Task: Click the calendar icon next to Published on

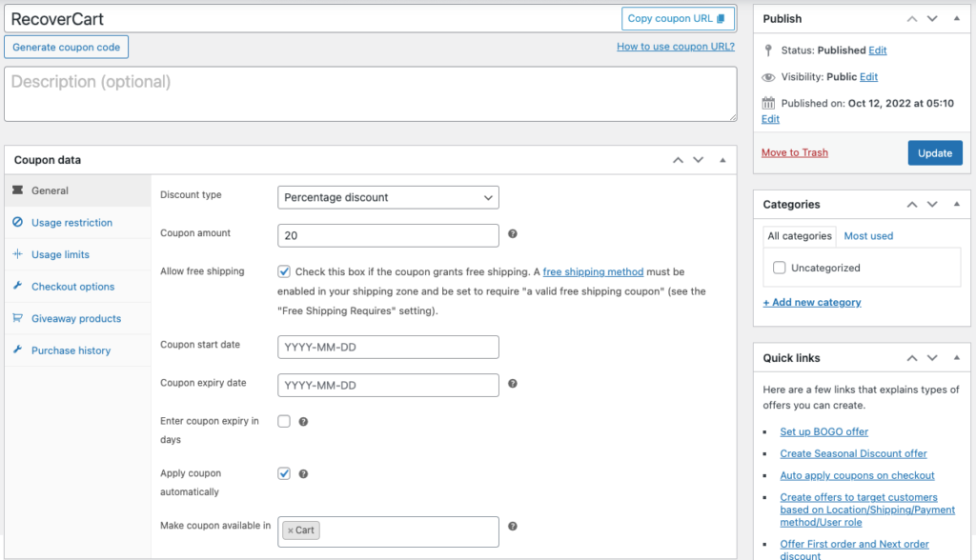Action: (x=768, y=103)
